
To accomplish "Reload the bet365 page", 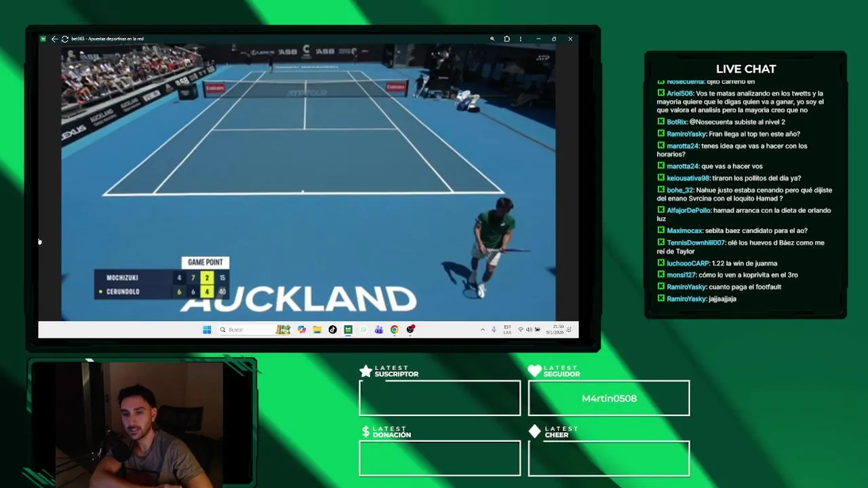I will [x=64, y=39].
